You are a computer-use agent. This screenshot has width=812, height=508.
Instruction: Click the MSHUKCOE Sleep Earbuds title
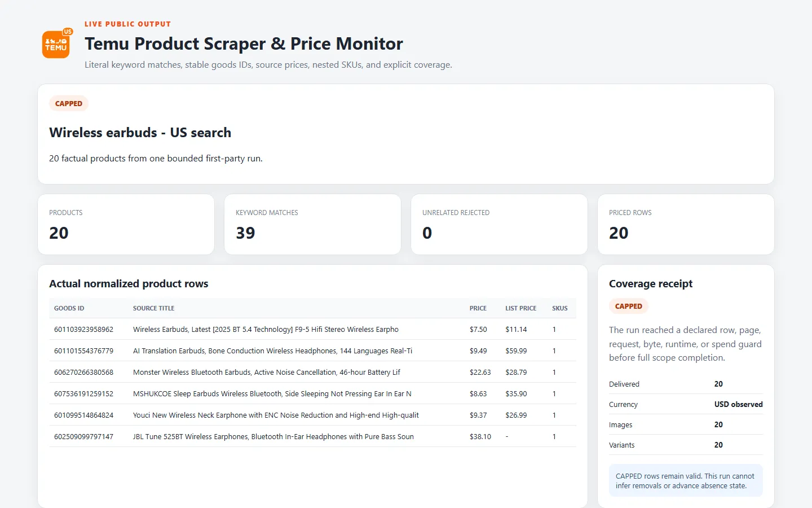pyautogui.click(x=272, y=393)
